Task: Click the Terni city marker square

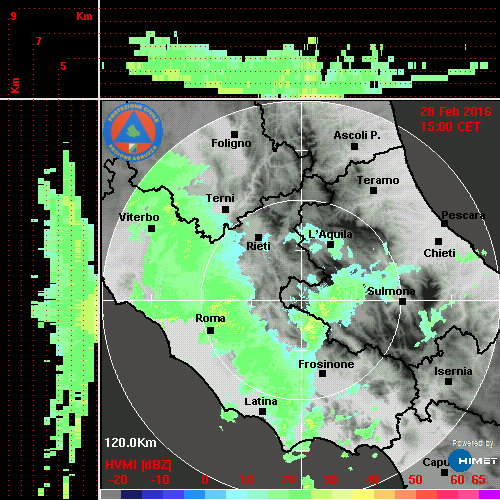Action: [225, 210]
